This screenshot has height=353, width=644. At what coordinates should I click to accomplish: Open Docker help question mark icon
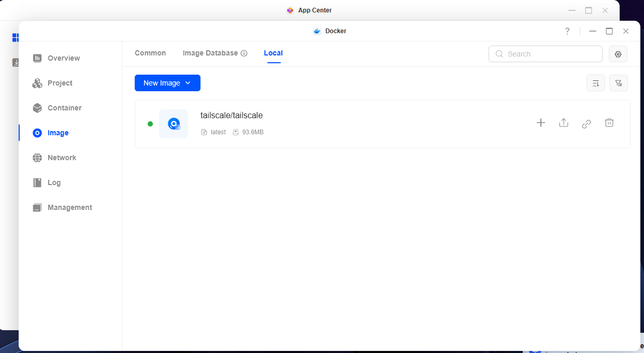567,31
